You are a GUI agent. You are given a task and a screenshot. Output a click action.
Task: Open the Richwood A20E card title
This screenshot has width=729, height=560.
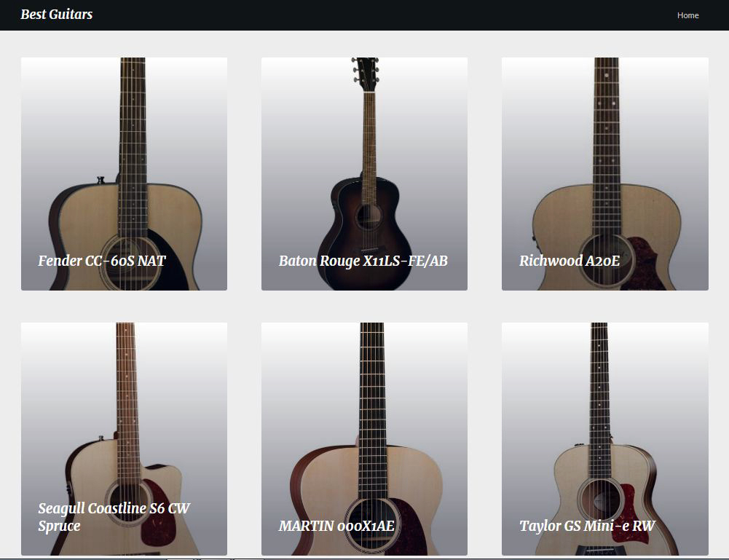click(x=570, y=261)
